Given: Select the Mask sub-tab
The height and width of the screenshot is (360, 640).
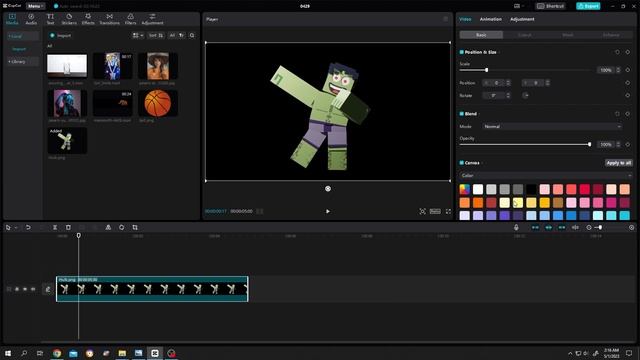Looking at the screenshot, I should (x=568, y=35).
